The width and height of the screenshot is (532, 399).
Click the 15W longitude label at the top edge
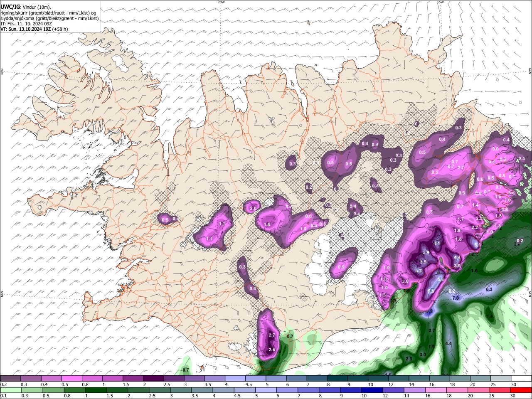tap(440, 2)
